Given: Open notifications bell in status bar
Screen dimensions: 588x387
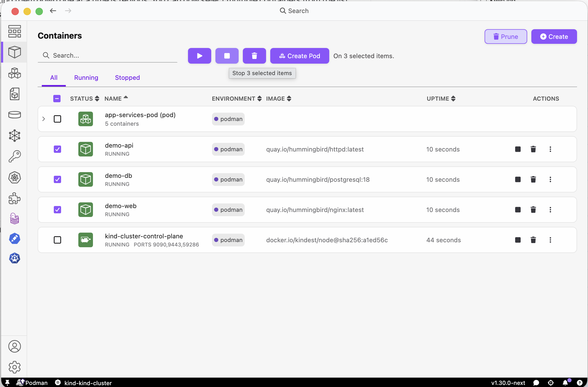Looking at the screenshot, I should [x=566, y=383].
